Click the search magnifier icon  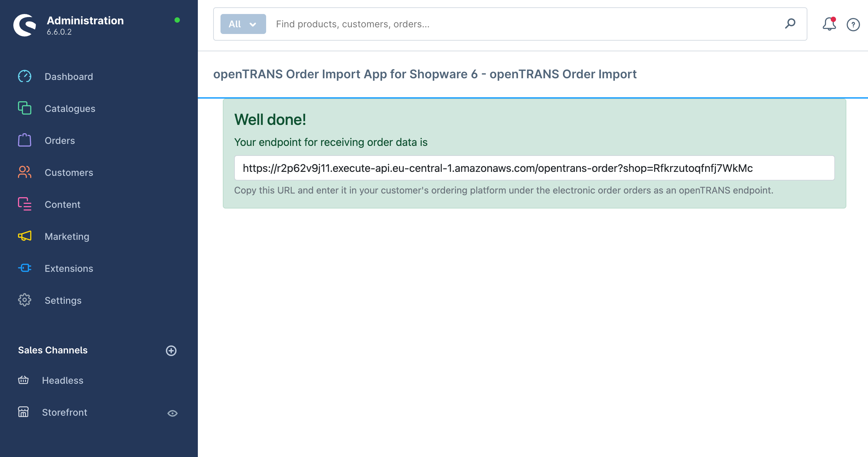(790, 24)
